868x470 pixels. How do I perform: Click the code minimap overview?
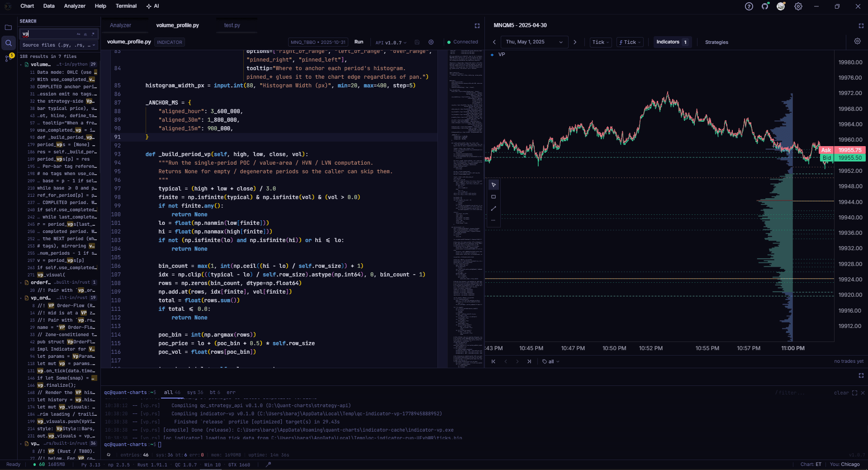point(466,208)
